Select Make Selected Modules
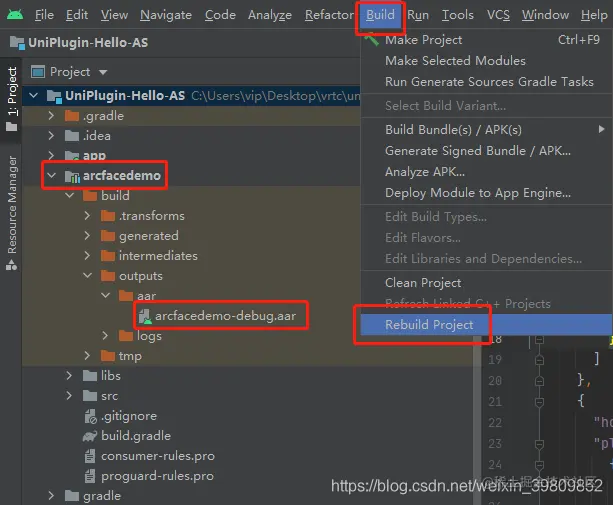 click(486, 61)
